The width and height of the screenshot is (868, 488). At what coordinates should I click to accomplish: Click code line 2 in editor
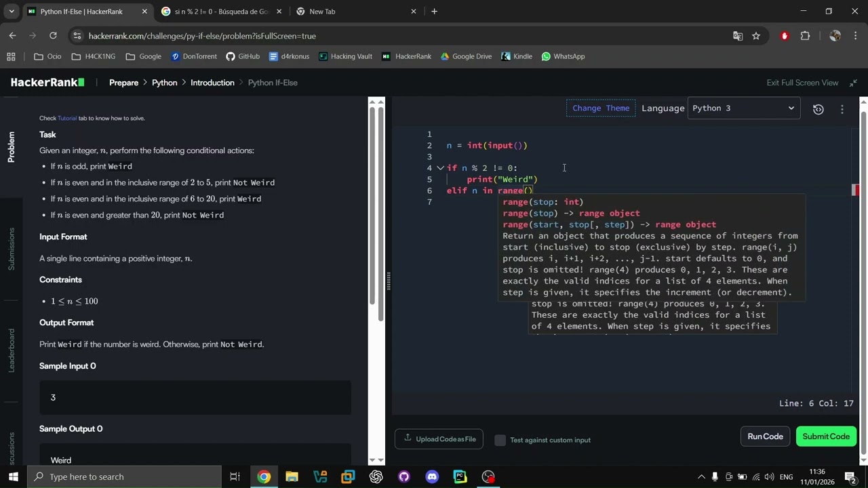coord(487,146)
